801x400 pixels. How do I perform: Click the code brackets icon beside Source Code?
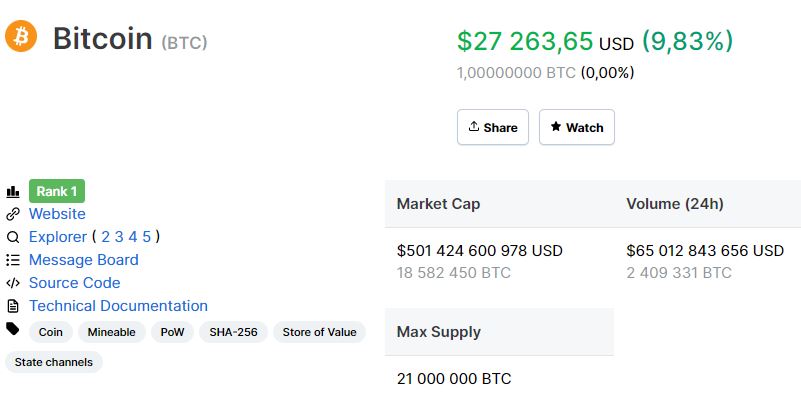click(x=13, y=283)
